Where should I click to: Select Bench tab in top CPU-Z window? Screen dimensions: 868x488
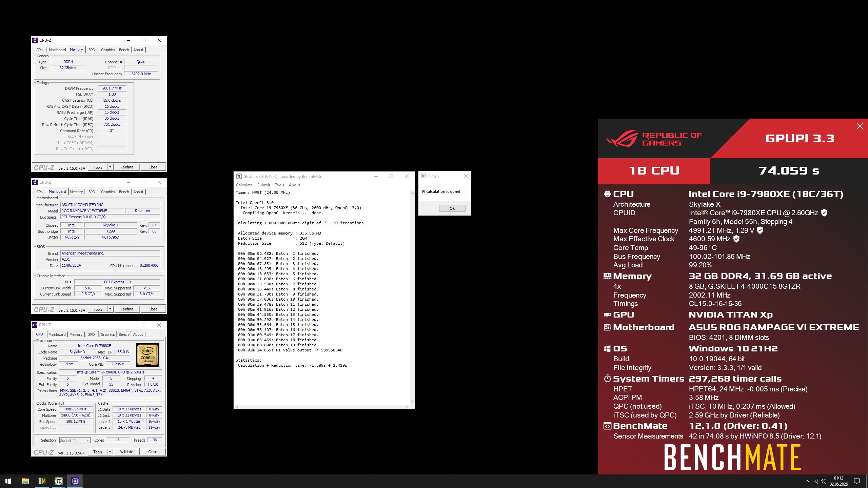(x=124, y=50)
